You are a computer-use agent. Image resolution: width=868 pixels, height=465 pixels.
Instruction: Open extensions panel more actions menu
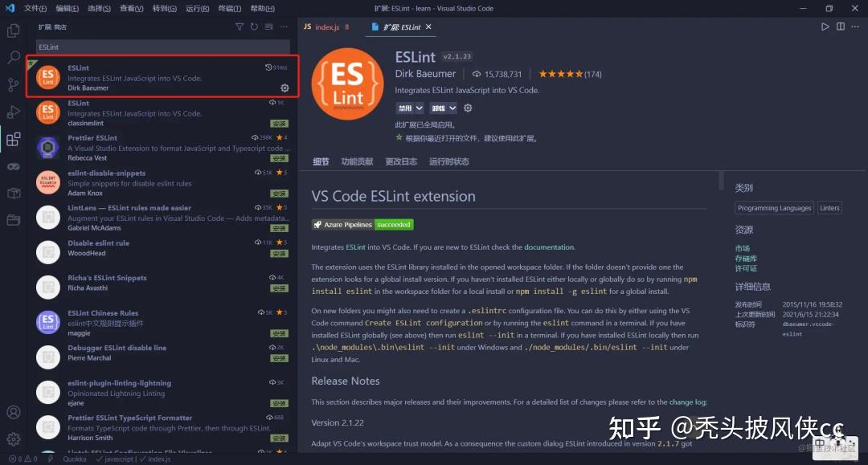(284, 27)
